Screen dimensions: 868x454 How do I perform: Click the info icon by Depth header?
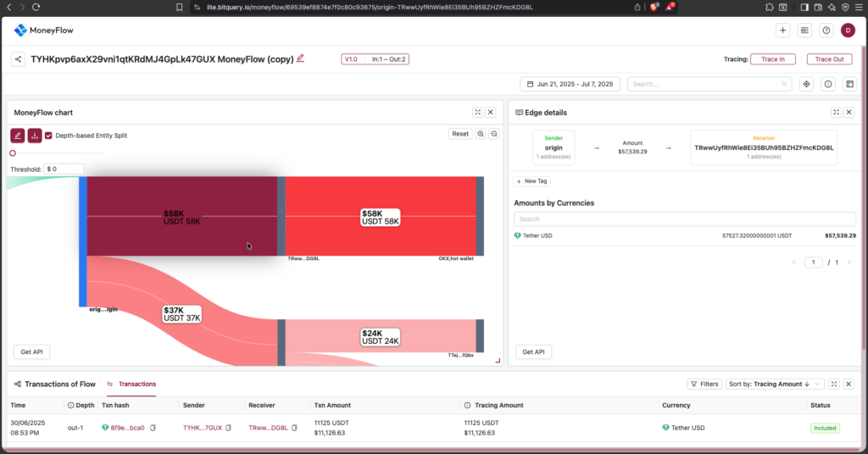coord(71,406)
